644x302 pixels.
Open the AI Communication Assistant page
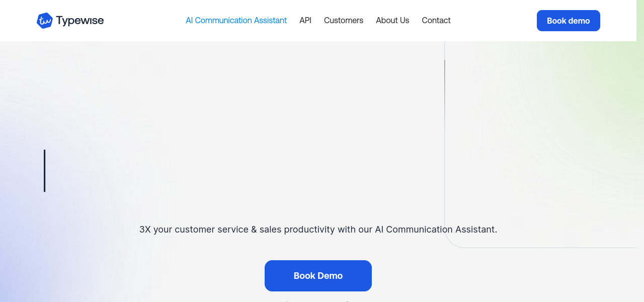pyautogui.click(x=236, y=21)
